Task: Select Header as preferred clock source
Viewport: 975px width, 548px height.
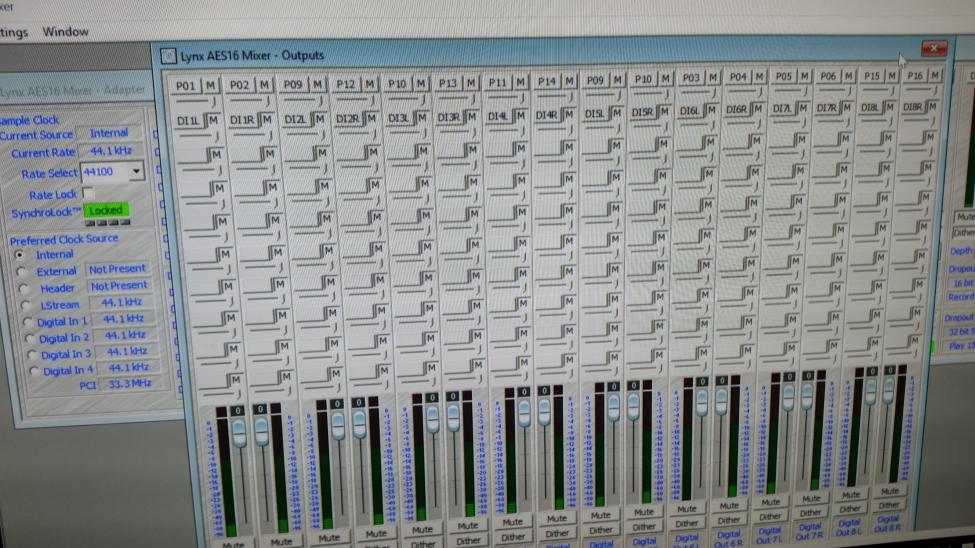Action: pyautogui.click(x=24, y=289)
